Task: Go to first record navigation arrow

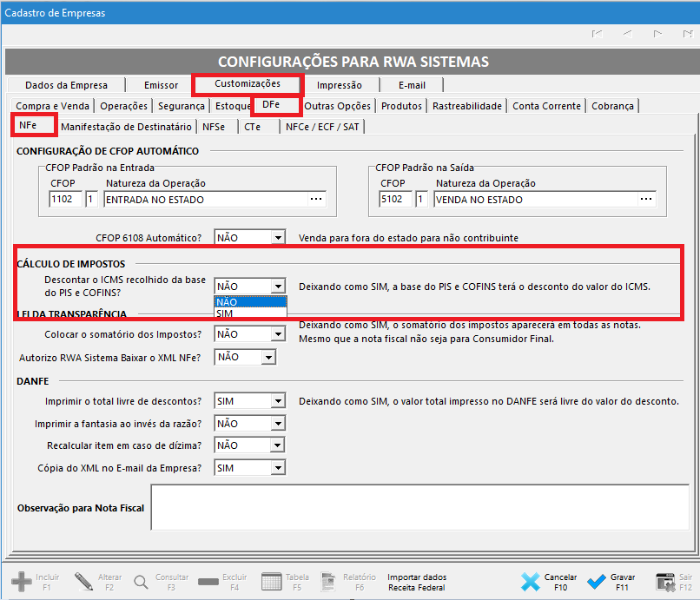Action: pos(597,34)
